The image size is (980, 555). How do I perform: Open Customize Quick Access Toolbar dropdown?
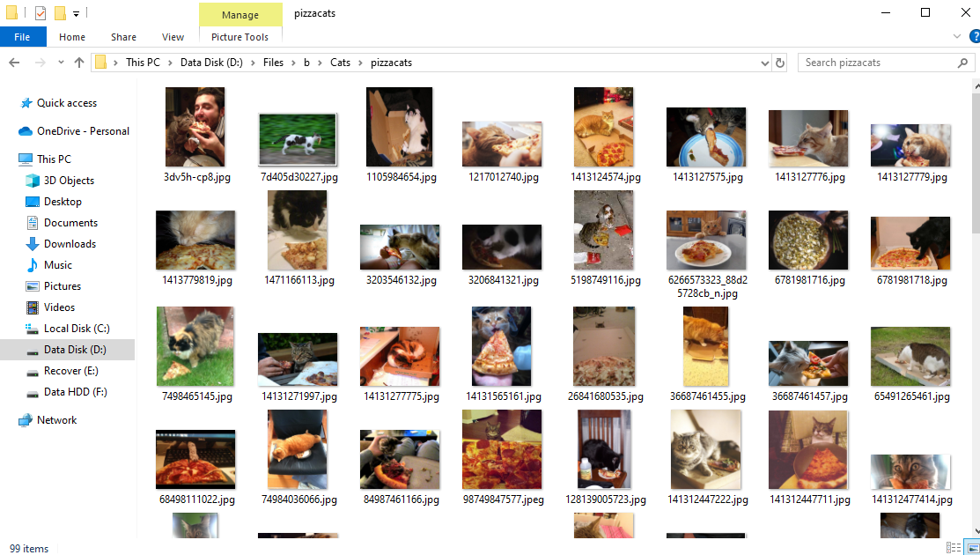pyautogui.click(x=76, y=13)
